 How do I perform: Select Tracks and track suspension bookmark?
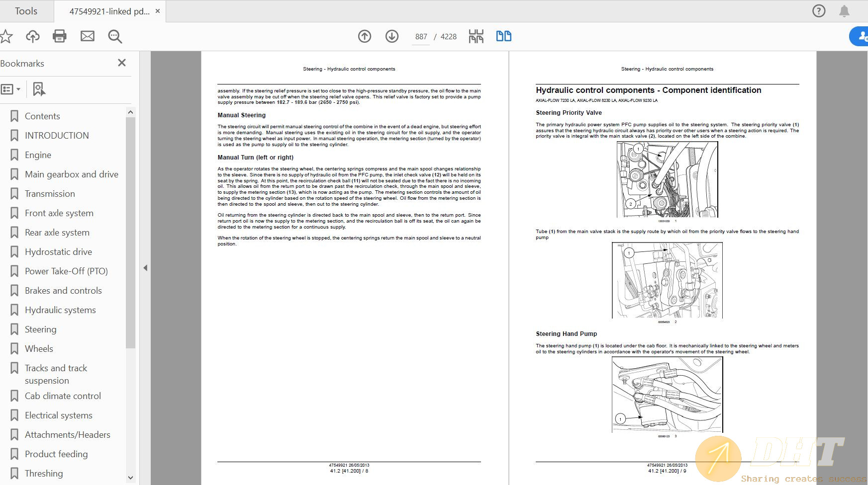click(56, 374)
